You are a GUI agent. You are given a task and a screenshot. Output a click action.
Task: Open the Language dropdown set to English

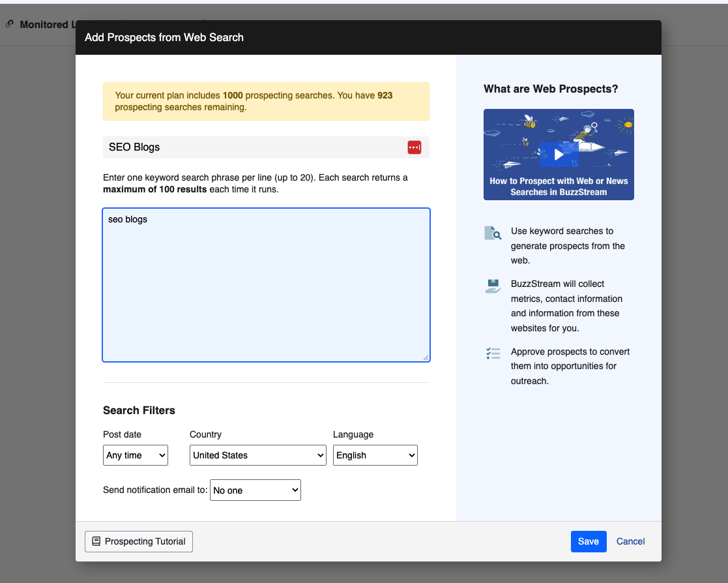375,455
